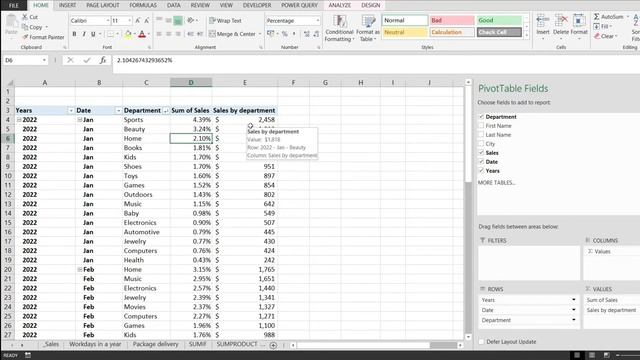Screen dimensions: 640x360
Task: Switch to the INSERT ribbon tab
Action: tap(67, 5)
